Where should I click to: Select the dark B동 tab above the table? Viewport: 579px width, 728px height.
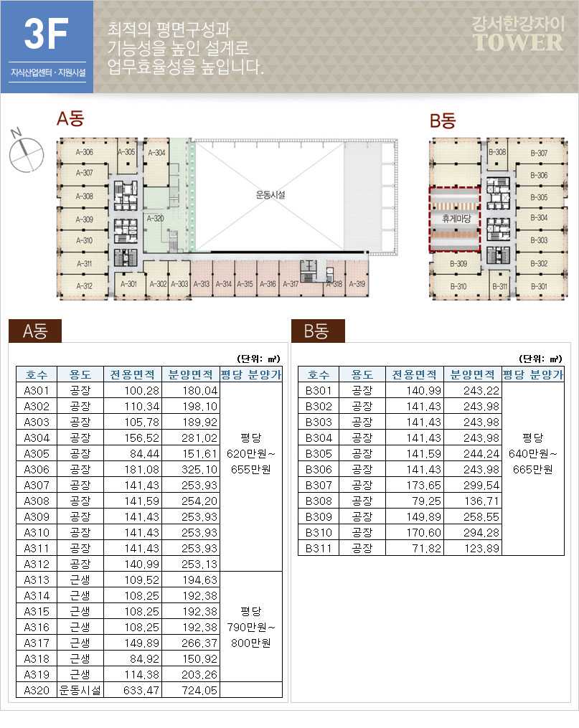(x=318, y=331)
